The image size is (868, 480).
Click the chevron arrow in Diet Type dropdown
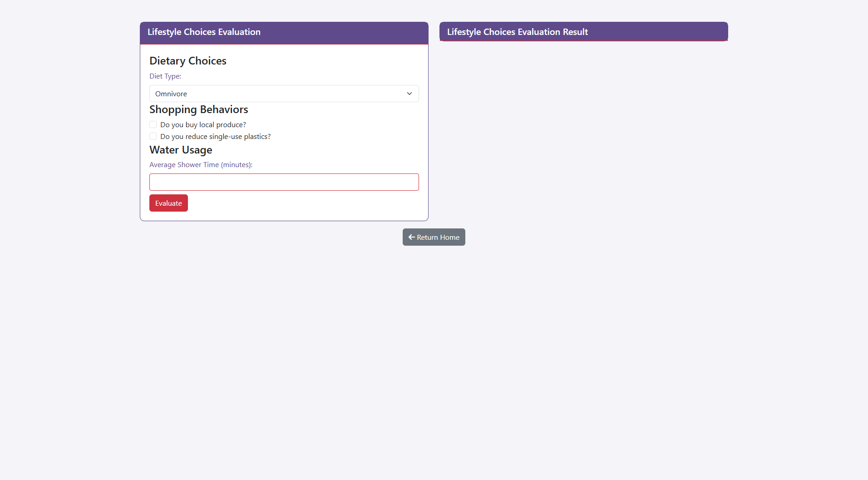409,94
